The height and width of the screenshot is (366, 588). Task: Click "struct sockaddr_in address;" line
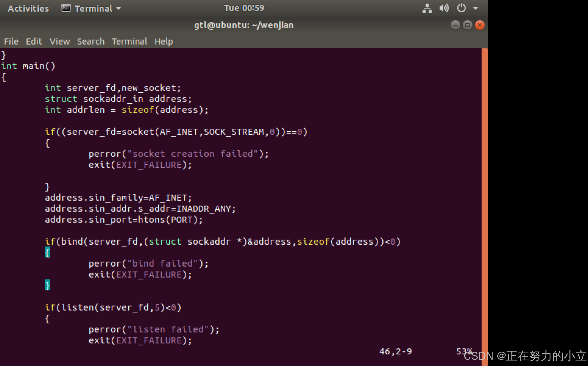[x=118, y=99]
